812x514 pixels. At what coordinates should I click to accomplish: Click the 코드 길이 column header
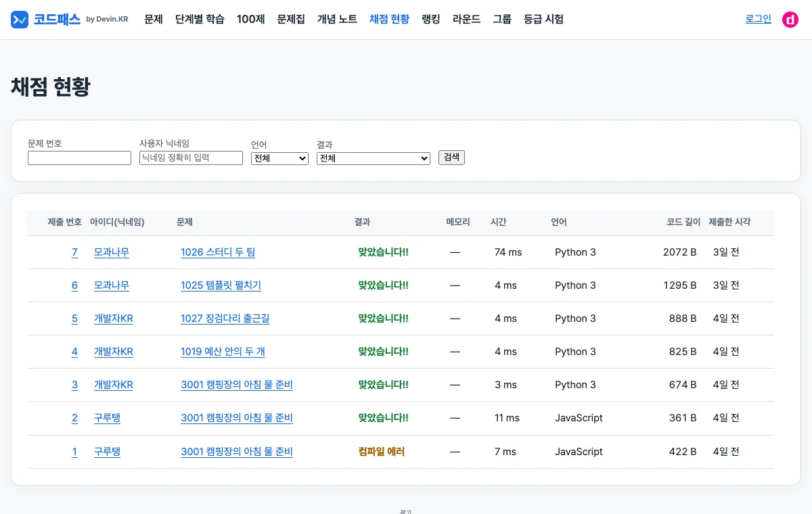[683, 222]
